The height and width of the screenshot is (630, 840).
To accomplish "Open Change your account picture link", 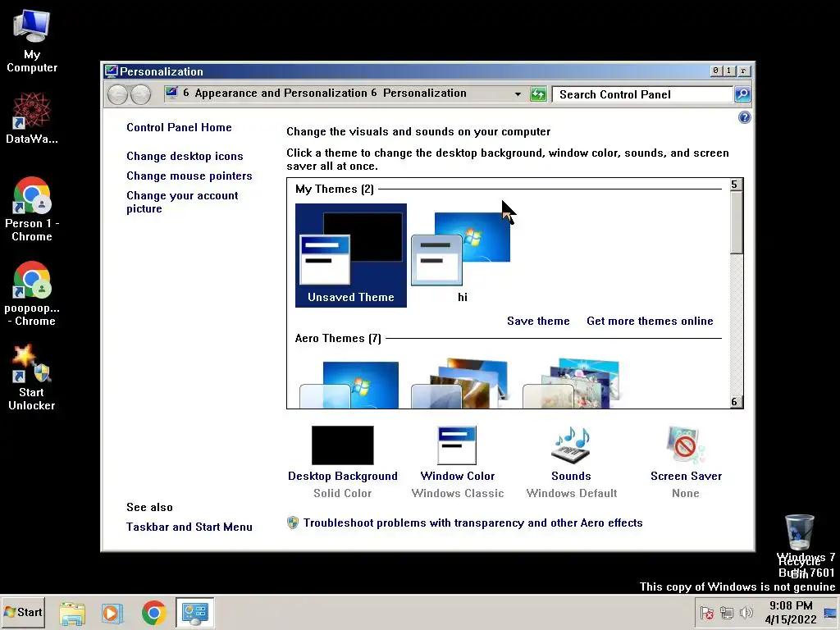I will 182,203.
